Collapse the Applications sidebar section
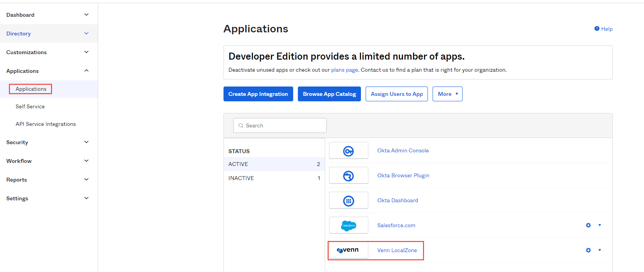This screenshot has height=272, width=644. (x=86, y=71)
